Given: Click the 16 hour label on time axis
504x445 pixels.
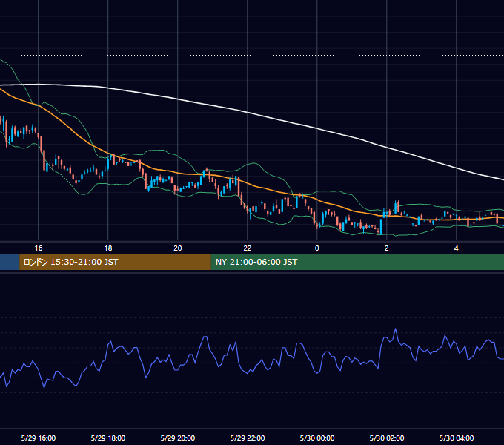Looking at the screenshot, I should pyautogui.click(x=39, y=248).
